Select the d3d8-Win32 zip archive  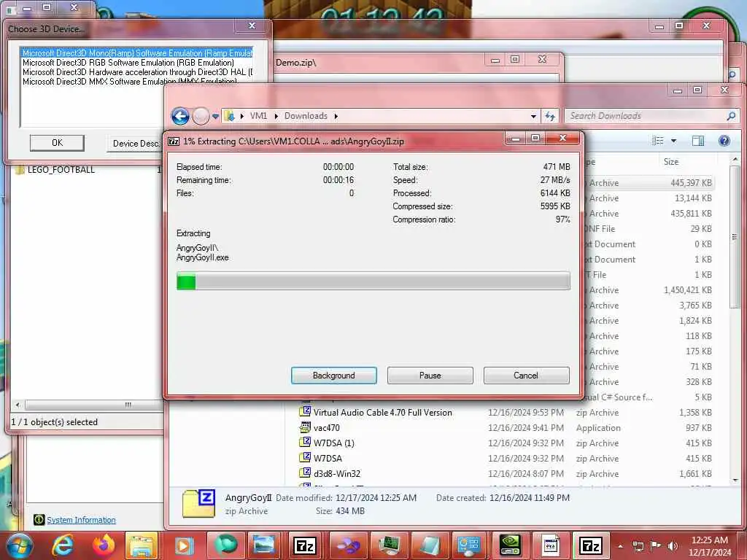pos(337,473)
